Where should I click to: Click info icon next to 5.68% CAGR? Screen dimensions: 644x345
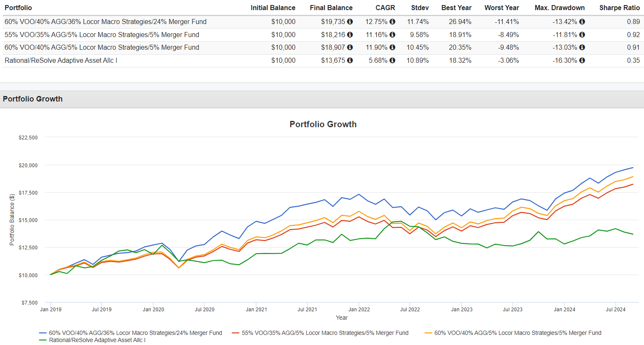click(392, 60)
